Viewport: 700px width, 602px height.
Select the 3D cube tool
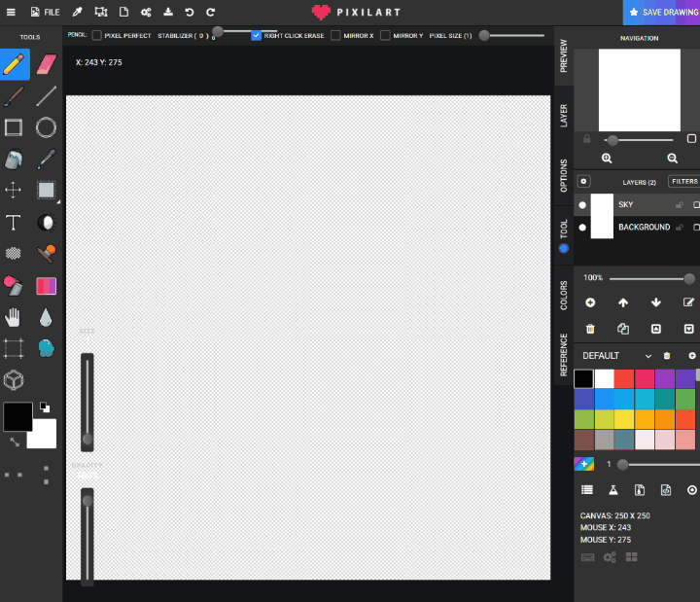pos(14,380)
